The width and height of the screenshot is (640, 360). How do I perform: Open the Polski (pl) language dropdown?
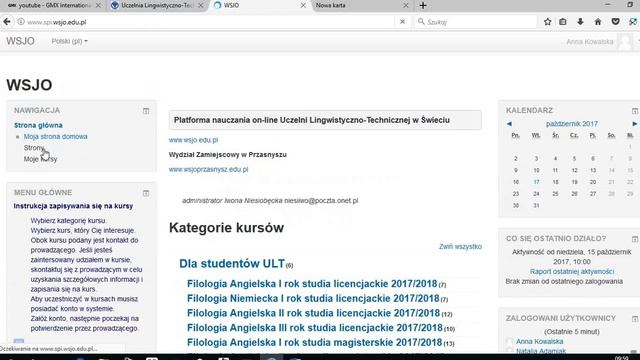point(69,41)
